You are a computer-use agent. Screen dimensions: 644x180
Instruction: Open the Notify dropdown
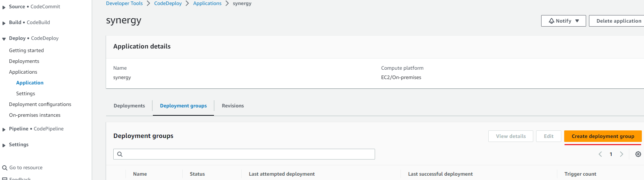563,21
